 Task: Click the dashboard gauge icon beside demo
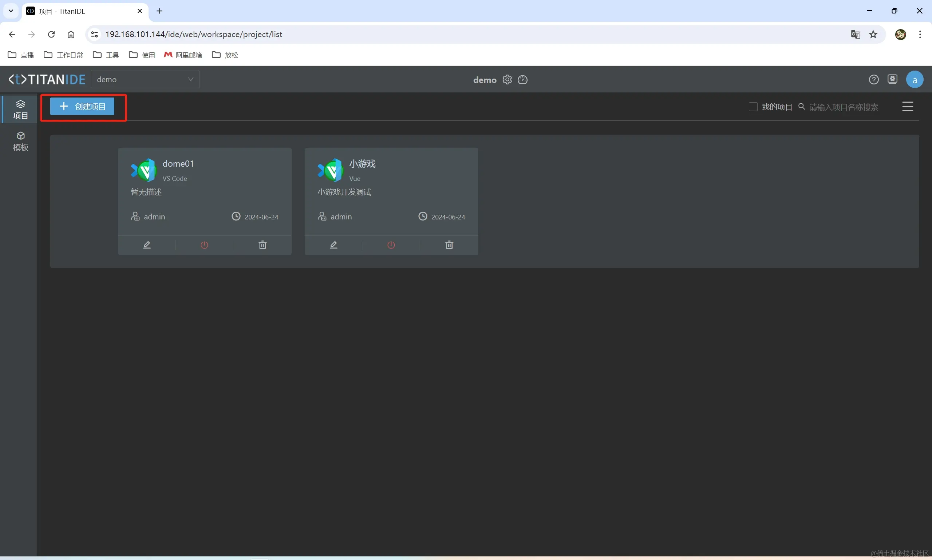[x=522, y=80]
